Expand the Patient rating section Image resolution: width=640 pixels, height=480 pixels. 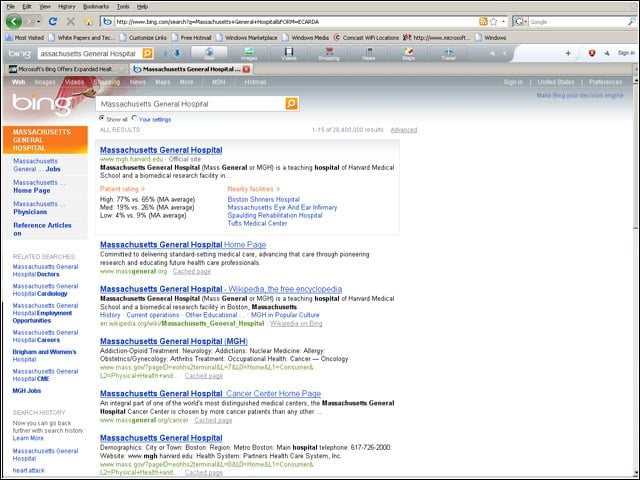[x=122, y=189]
